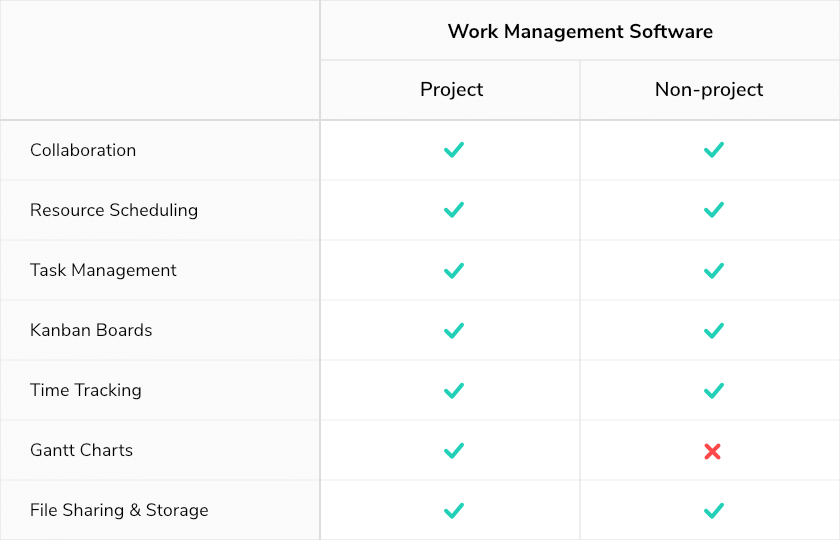
Task: Click the Collaboration checkmark under Non-project
Action: (714, 150)
